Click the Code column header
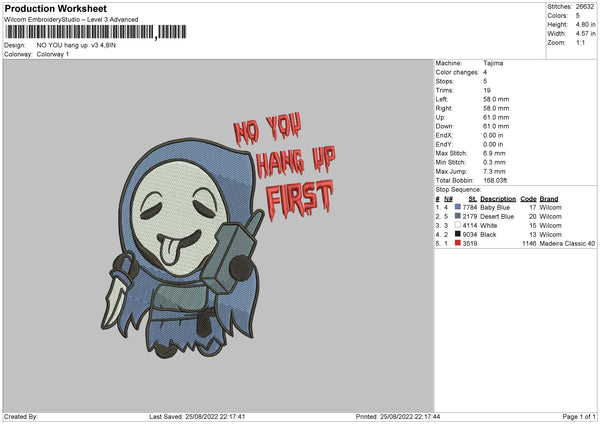Image resolution: width=600 pixels, height=424 pixels. (528, 199)
